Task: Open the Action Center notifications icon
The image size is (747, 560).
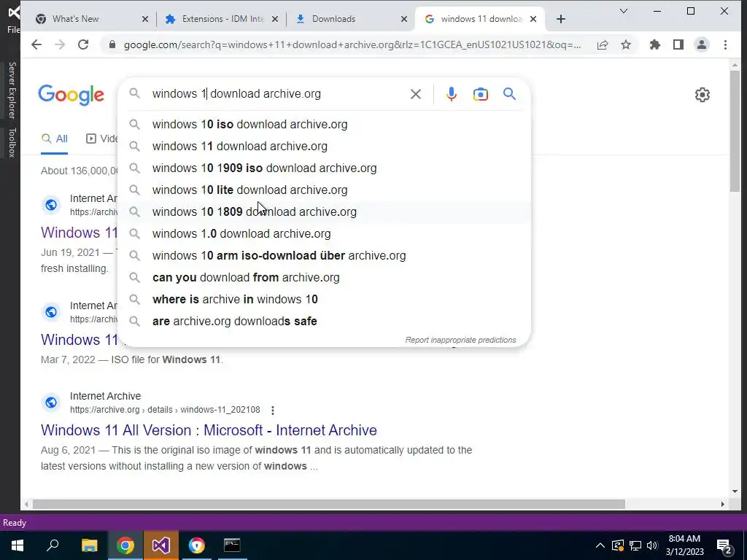Action: tap(724, 545)
